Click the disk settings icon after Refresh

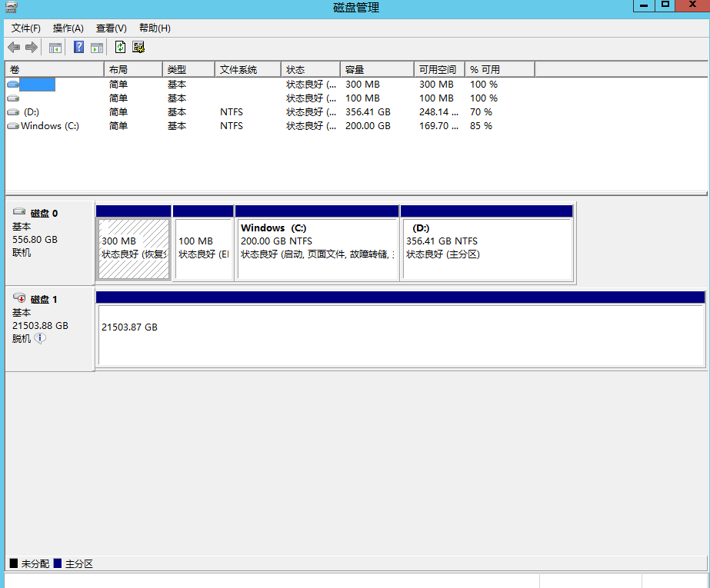[x=138, y=48]
